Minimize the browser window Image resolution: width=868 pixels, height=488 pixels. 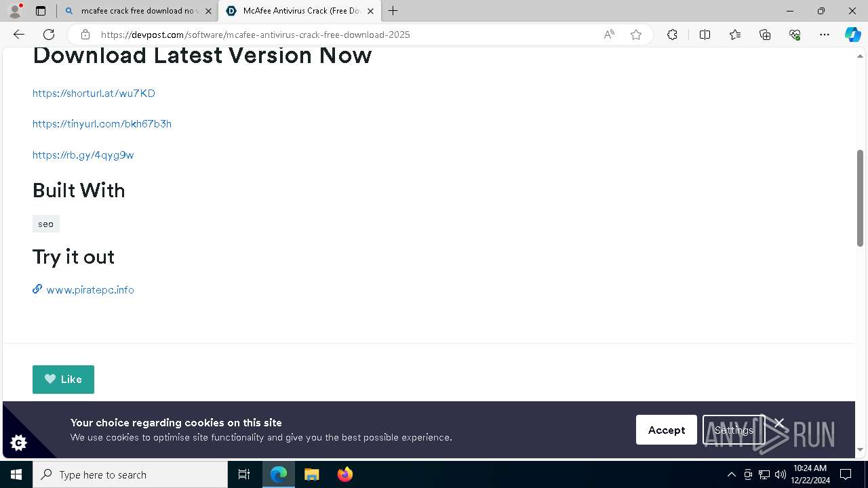click(789, 11)
